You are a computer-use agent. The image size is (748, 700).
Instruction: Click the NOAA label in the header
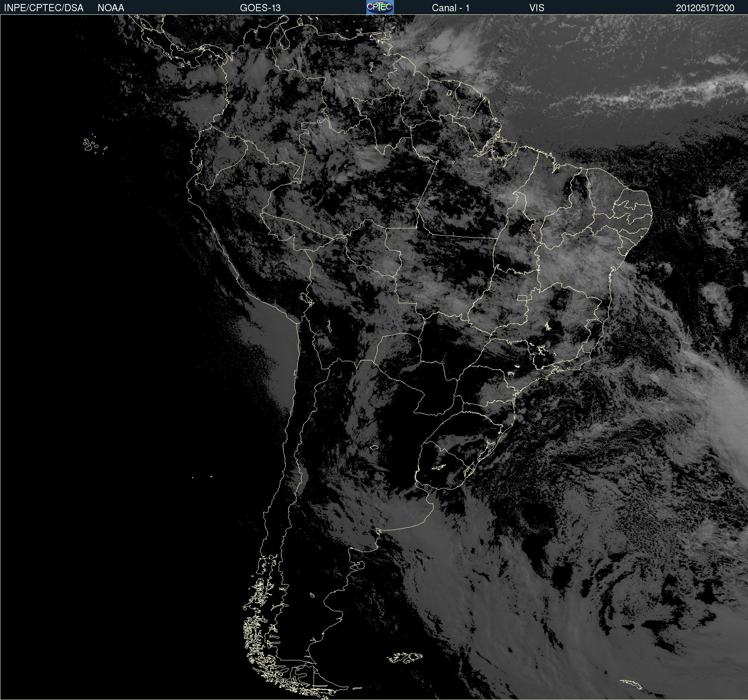point(111,8)
